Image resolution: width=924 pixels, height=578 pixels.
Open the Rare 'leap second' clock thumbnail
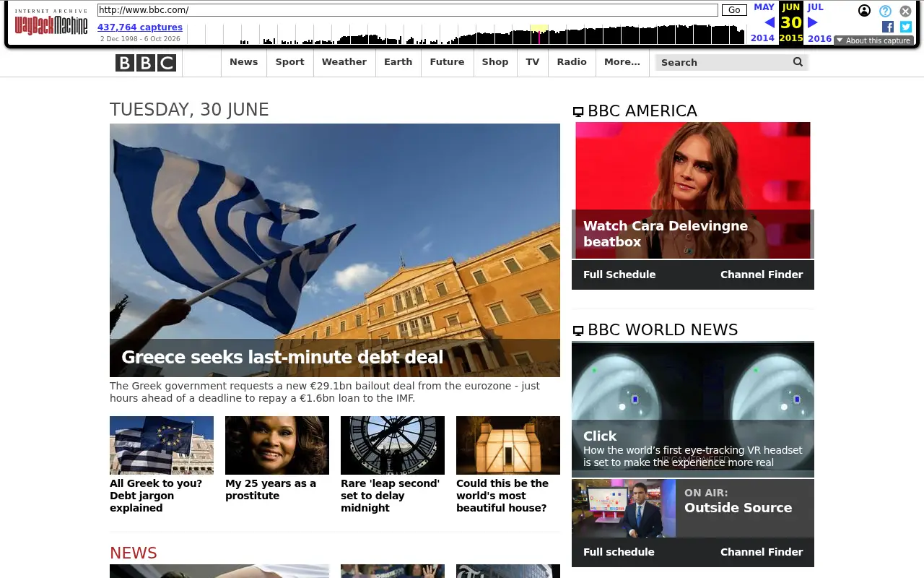click(x=393, y=445)
